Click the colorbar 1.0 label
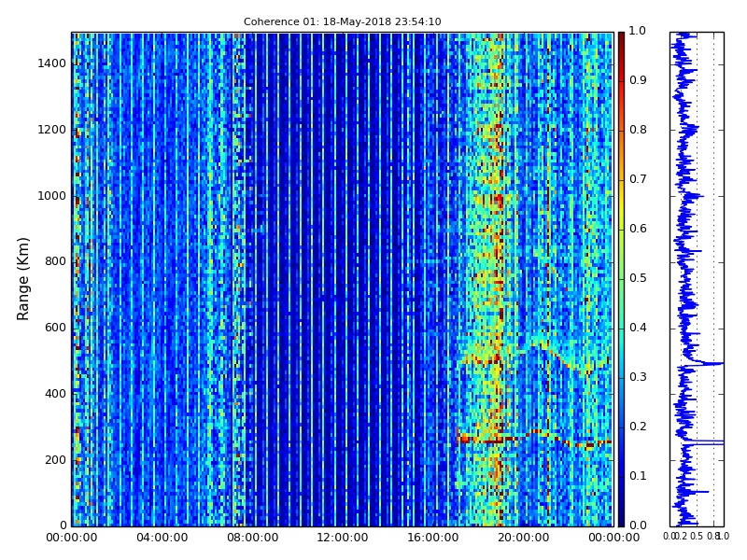The height and width of the screenshot is (560, 747). (638, 31)
